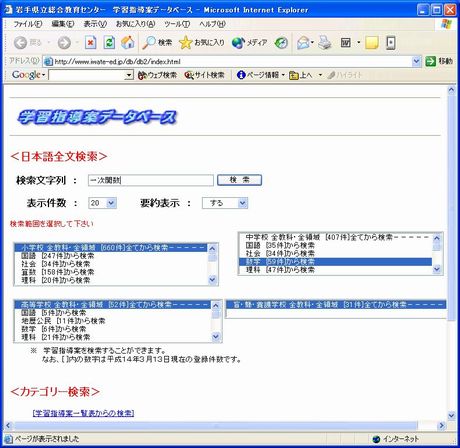Click the 検索文字列 text input field
Viewport: 460px width, 448px height.
pyautogui.click(x=151, y=180)
